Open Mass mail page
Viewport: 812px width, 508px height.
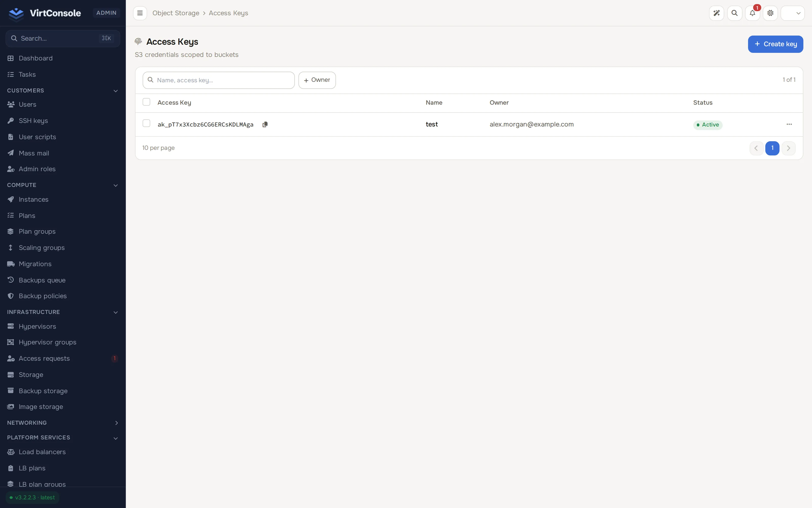coord(63,153)
